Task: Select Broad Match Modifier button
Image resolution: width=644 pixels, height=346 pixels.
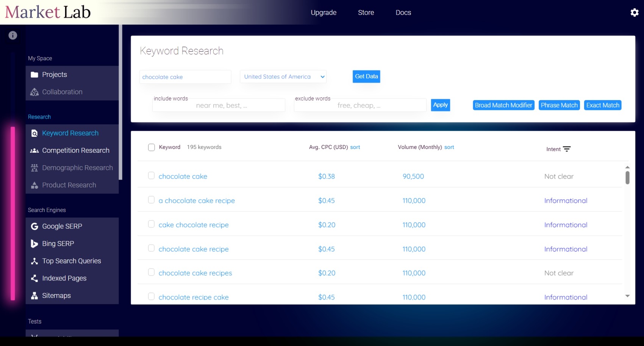Action: tap(504, 105)
